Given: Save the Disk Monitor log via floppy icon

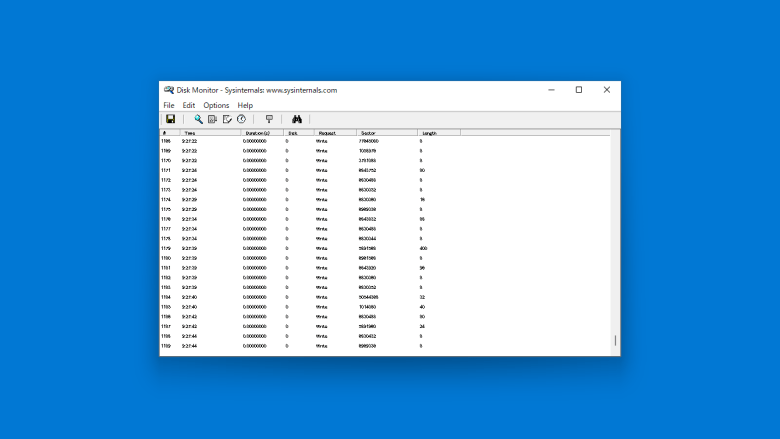Looking at the screenshot, I should [x=171, y=119].
